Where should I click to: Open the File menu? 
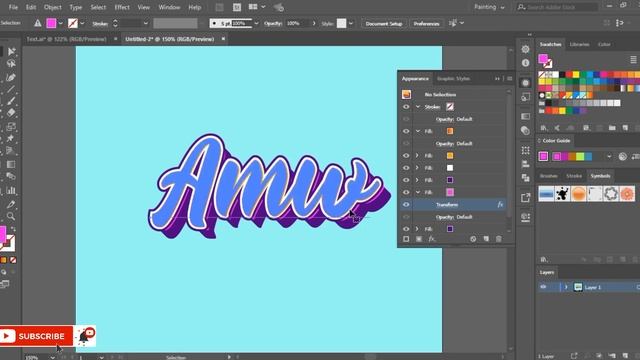pos(13,7)
